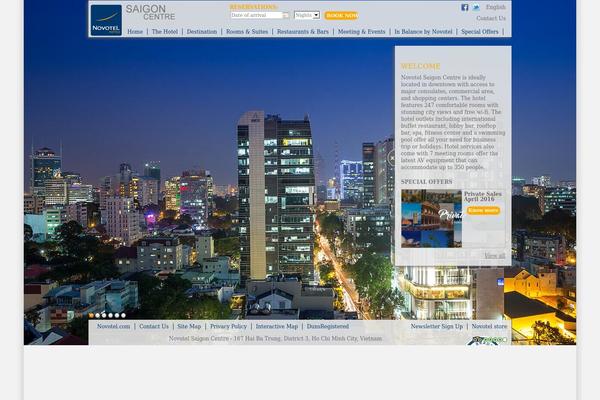
Task: Open the Novotel store link
Action: pyautogui.click(x=489, y=327)
